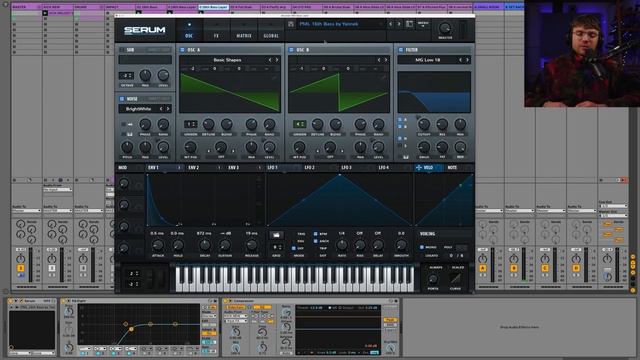Image resolution: width=640 pixels, height=360 pixels.
Task: Toggle filter routing for sub S
Action: (x=400, y=146)
